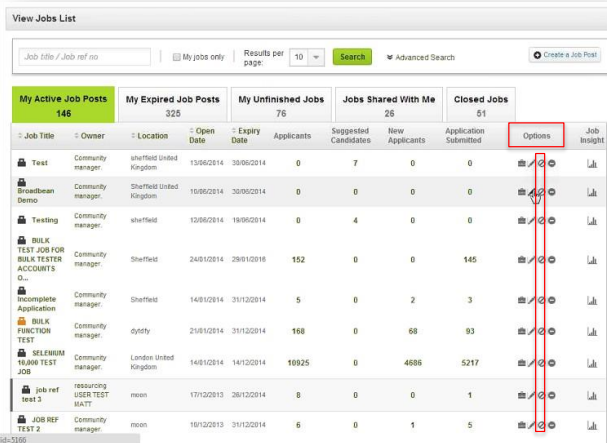This screenshot has width=607, height=443.
Task: Click Options briefcase icon in Test row
Action: coord(522,163)
